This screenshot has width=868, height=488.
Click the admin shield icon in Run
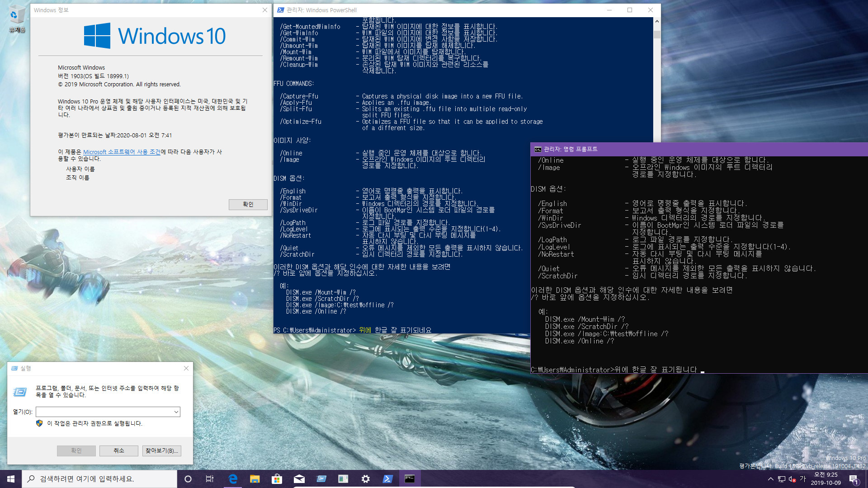point(39,423)
